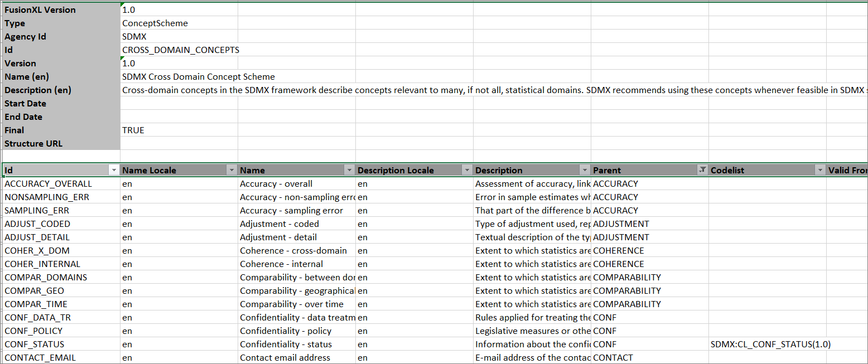This screenshot has width=868, height=364.
Task: Select the SDMX Cross Domain Concept Scheme cell
Action: (198, 77)
